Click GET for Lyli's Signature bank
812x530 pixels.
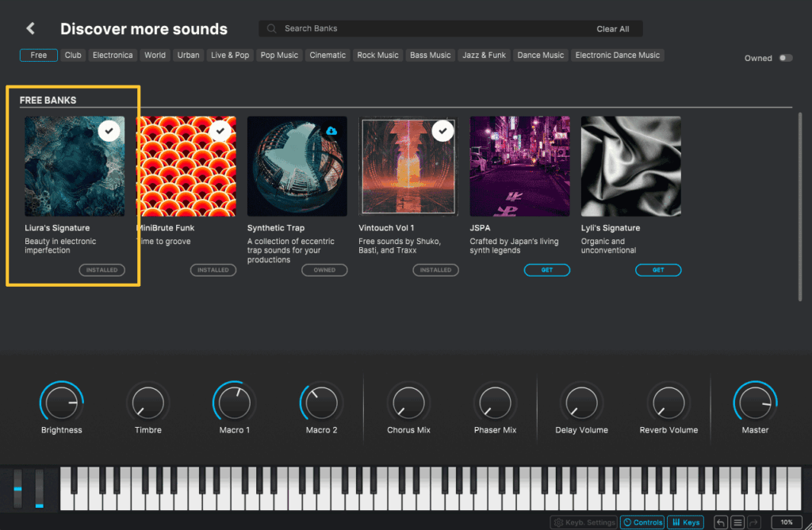658,269
